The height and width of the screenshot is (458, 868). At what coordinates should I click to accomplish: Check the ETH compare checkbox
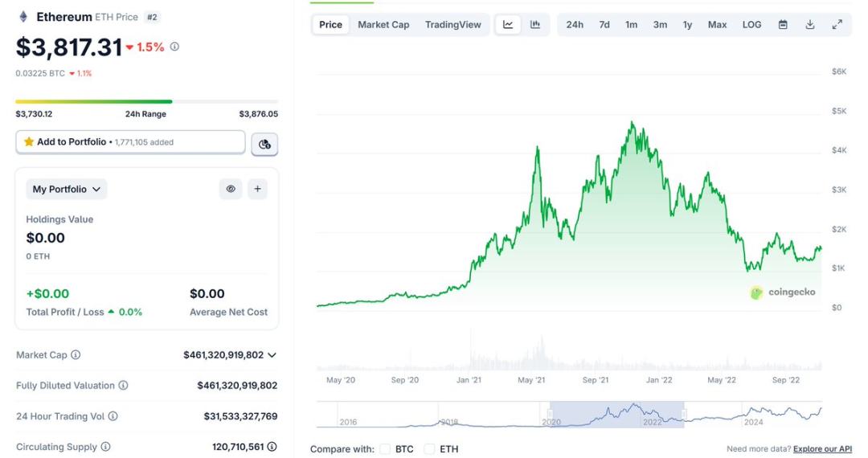click(x=429, y=449)
